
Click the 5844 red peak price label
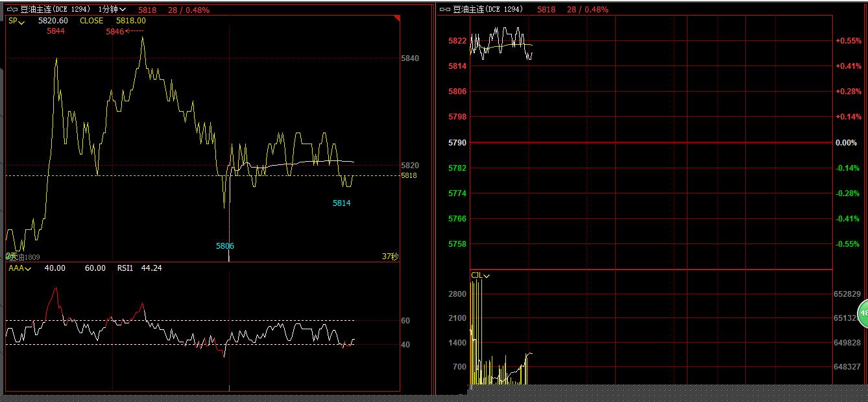[x=56, y=31]
